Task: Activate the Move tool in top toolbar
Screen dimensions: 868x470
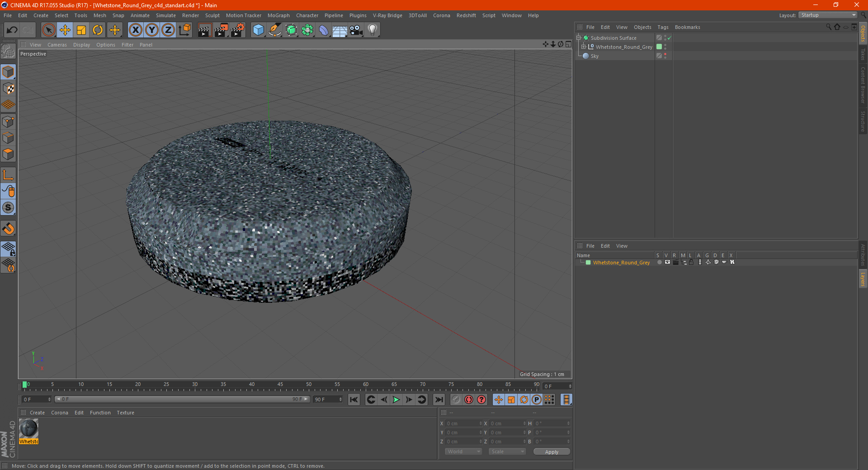Action: pyautogui.click(x=65, y=30)
